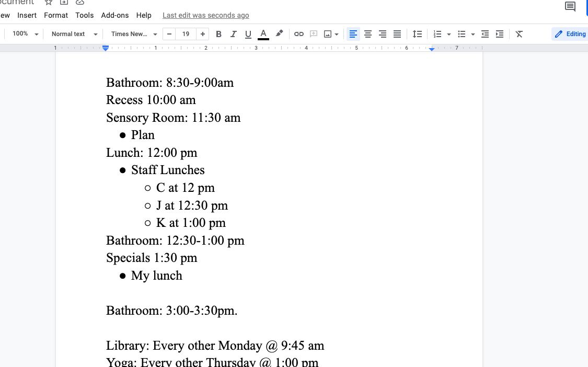Toggle underline formatting
588x367 pixels.
[x=248, y=33]
